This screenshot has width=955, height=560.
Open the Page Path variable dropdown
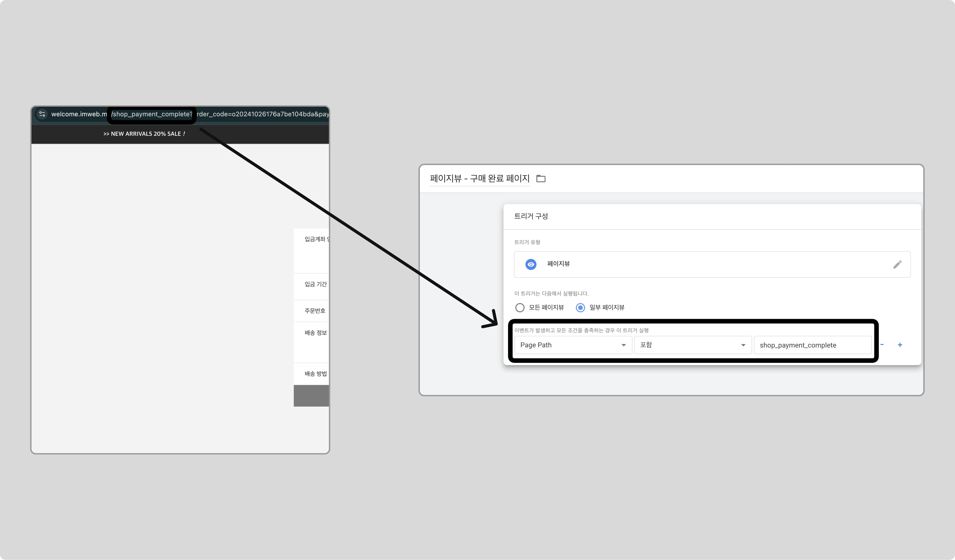573,345
